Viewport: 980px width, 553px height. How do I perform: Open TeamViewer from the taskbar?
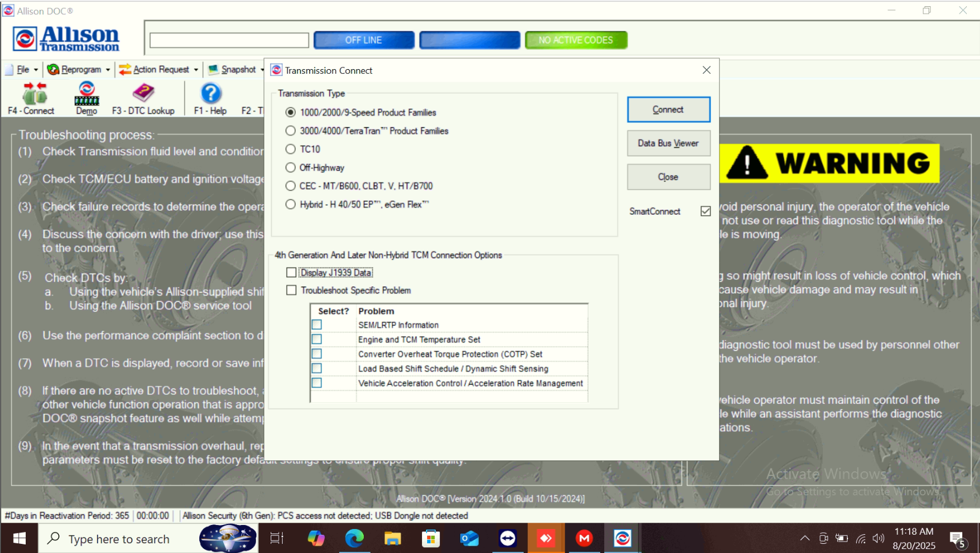click(x=507, y=539)
